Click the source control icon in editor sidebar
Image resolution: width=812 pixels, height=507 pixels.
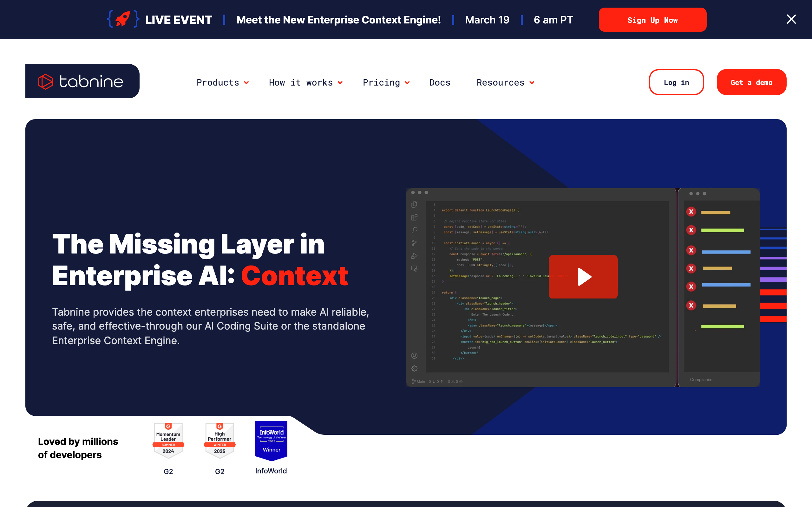(x=414, y=243)
